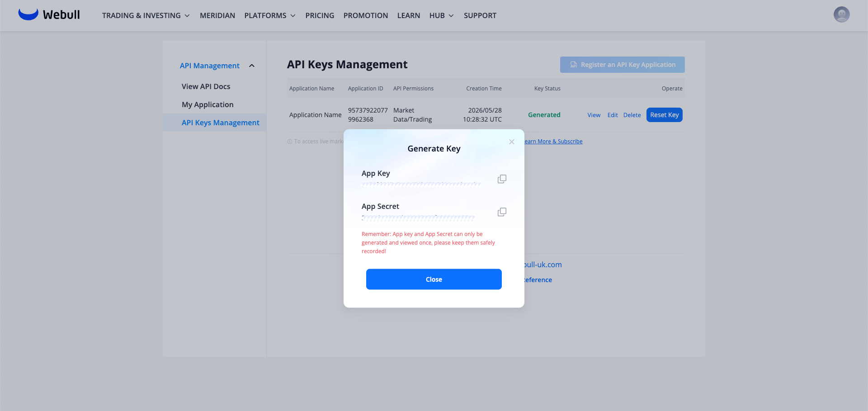Click the App Secret value field

pyautogui.click(x=418, y=217)
